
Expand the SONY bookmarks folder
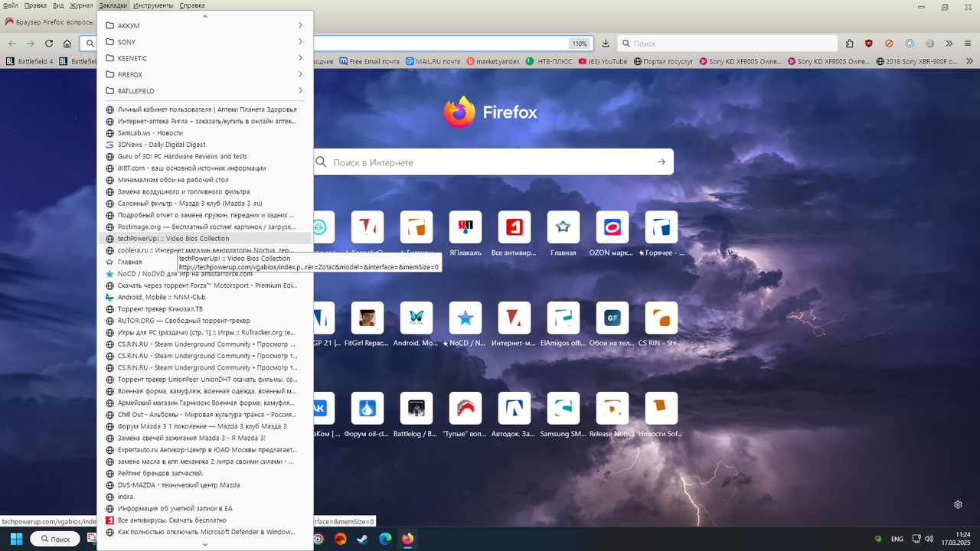205,42
